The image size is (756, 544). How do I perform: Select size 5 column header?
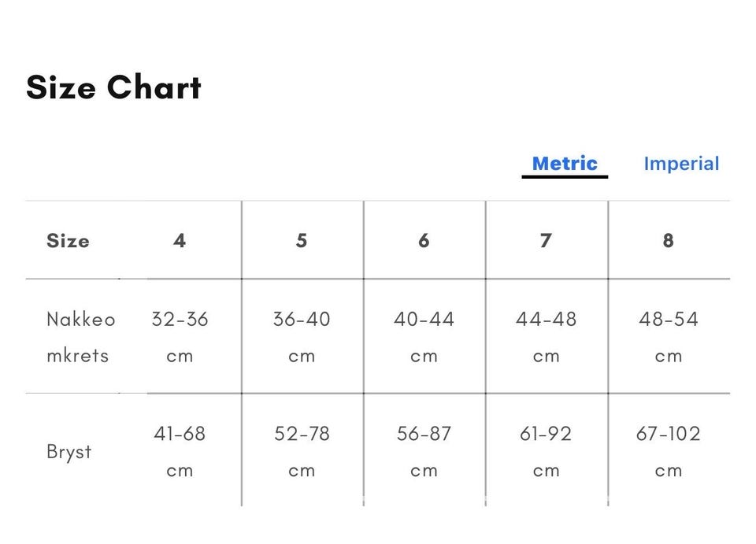[x=302, y=240]
